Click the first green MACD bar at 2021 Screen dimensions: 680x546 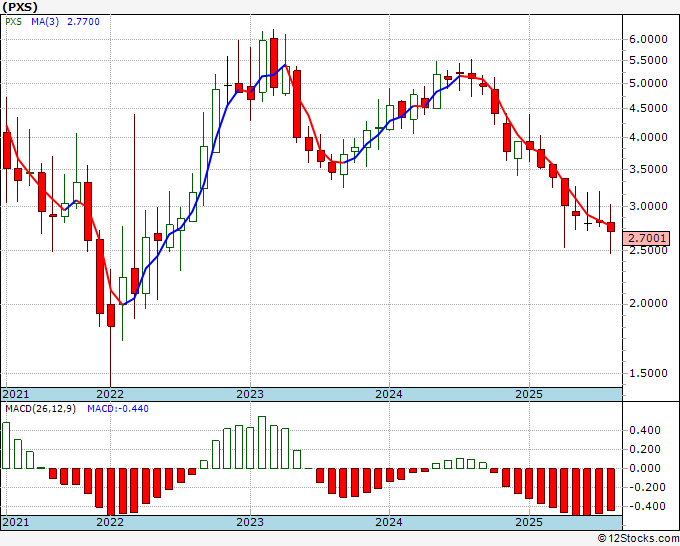pyautogui.click(x=6, y=445)
